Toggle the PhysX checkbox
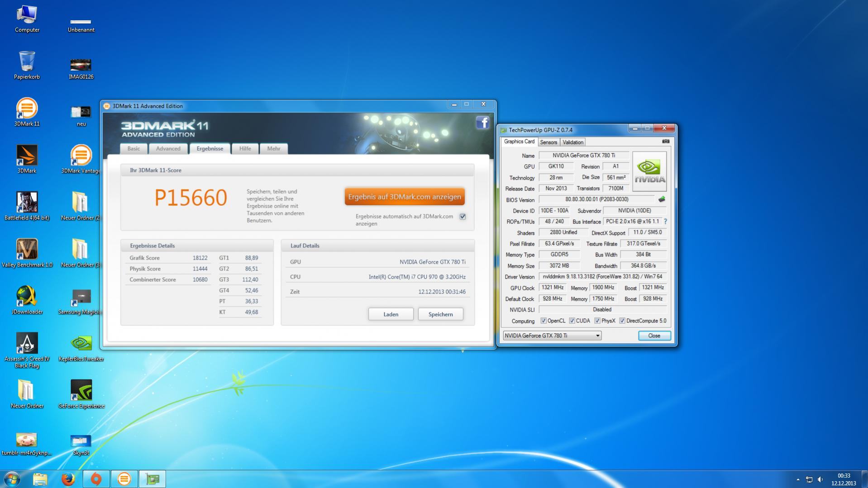868x488 pixels. pos(597,321)
